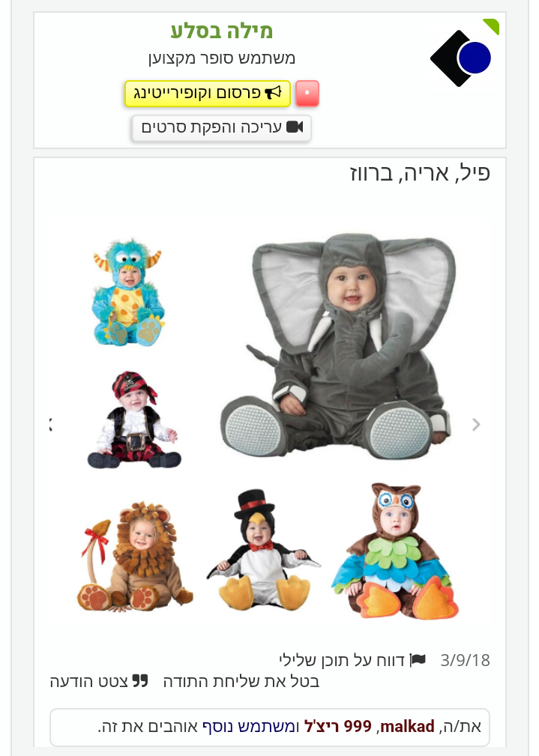Click צטט הודעה to quote message
539x756 pixels.
point(88,682)
